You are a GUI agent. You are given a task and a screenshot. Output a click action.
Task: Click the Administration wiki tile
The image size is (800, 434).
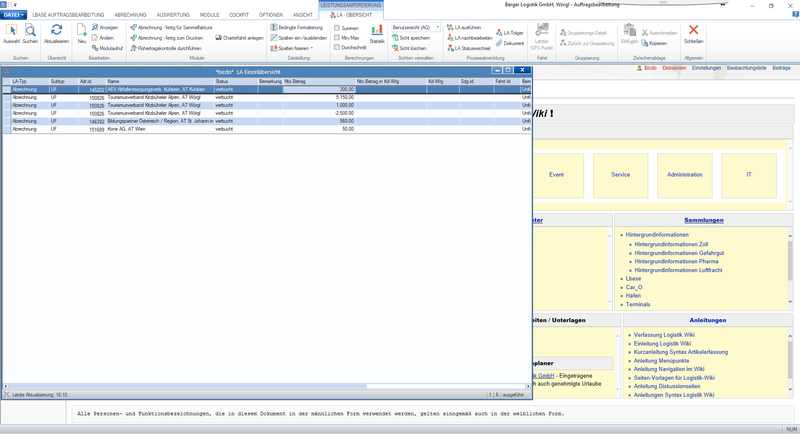(685, 175)
